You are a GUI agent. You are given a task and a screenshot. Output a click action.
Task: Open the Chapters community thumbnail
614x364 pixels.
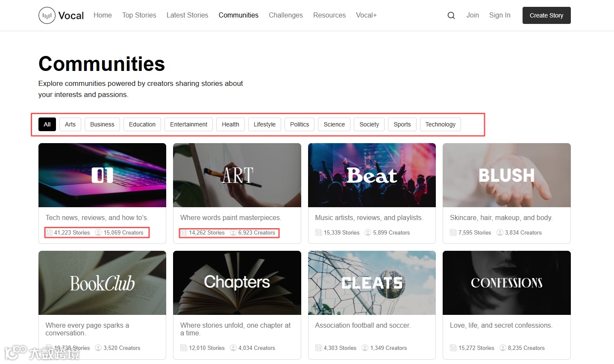[x=237, y=283]
